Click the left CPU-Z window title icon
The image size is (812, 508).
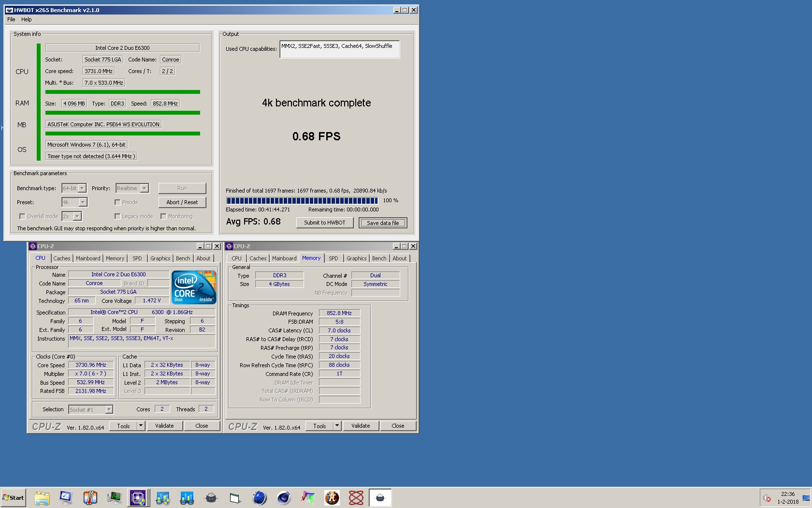pyautogui.click(x=33, y=246)
